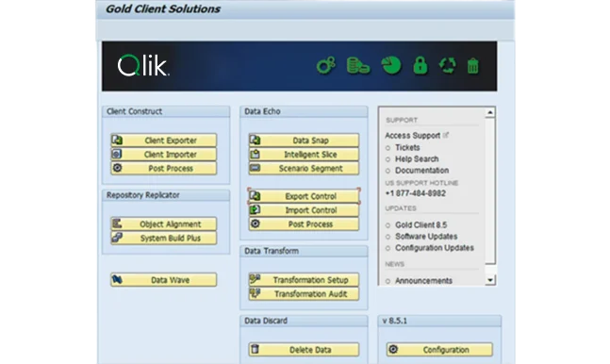Click the green database coins icon
Screen dimensions: 610x364
(358, 65)
